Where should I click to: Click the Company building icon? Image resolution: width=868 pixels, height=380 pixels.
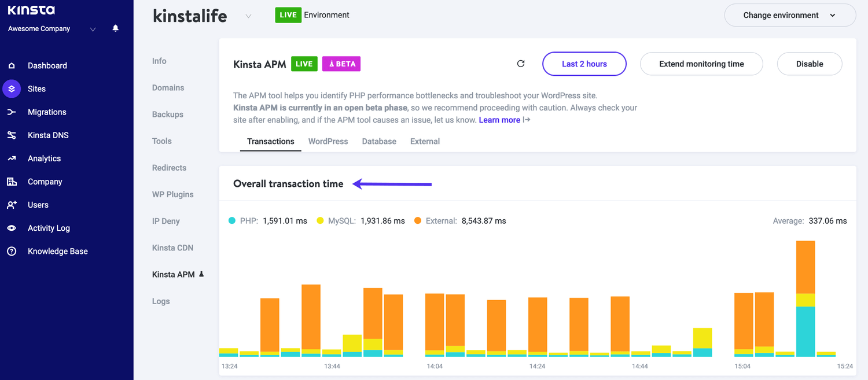(x=12, y=182)
